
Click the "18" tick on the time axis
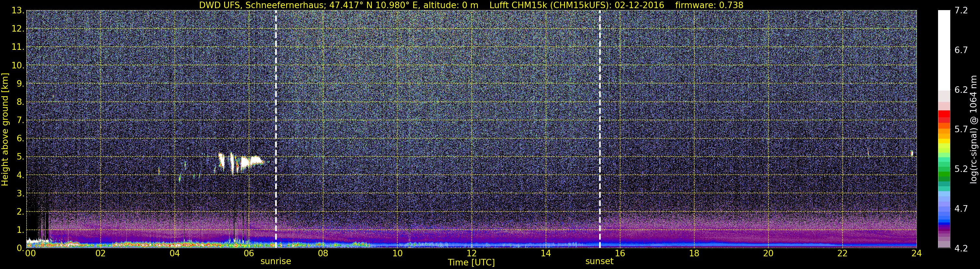[x=694, y=254]
